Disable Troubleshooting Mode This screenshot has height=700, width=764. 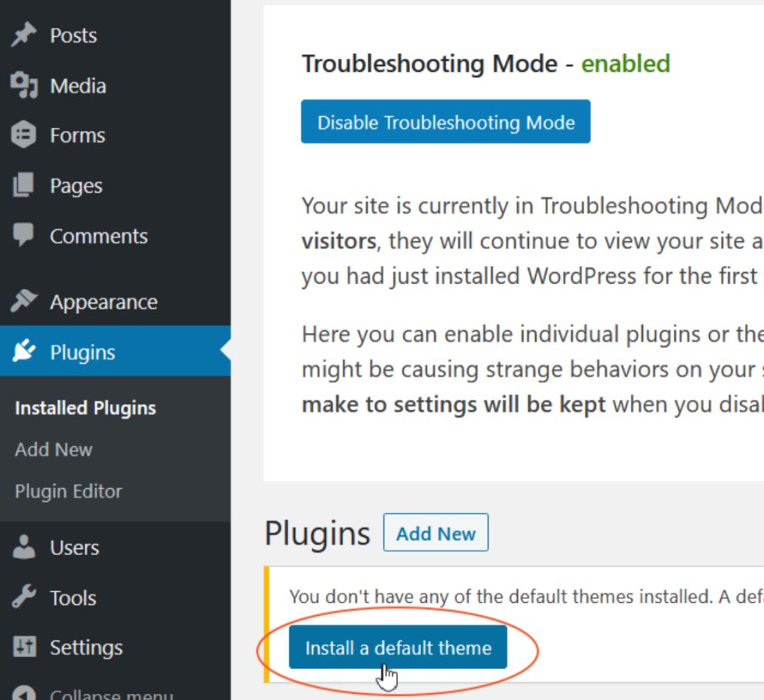pyautogui.click(x=446, y=122)
